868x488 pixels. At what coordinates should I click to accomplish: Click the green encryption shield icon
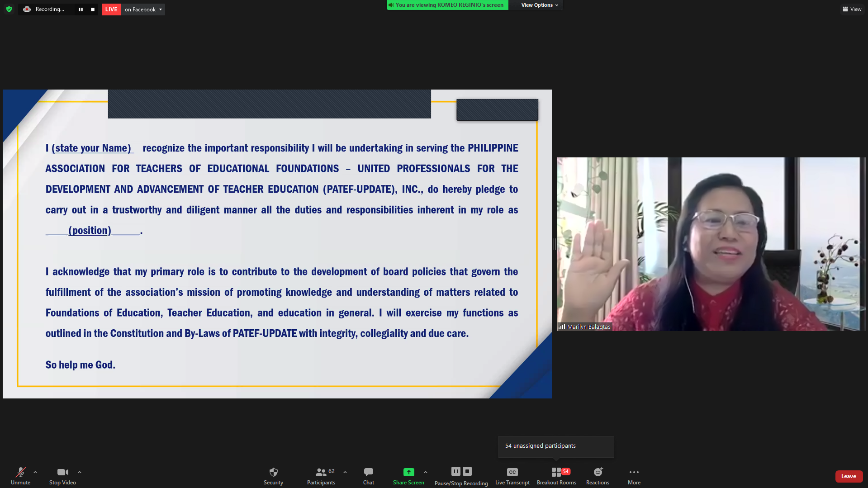9,9
